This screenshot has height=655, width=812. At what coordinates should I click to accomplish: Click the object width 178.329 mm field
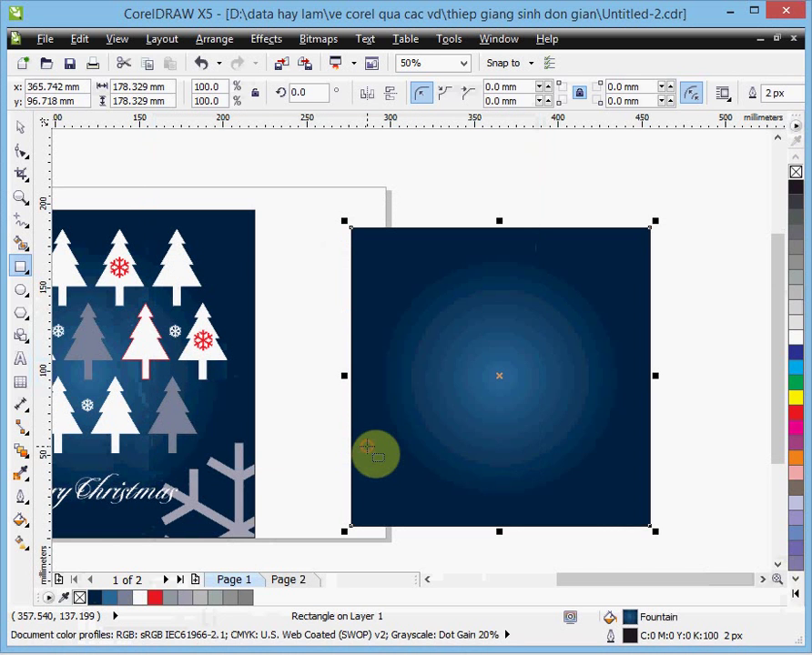point(144,86)
